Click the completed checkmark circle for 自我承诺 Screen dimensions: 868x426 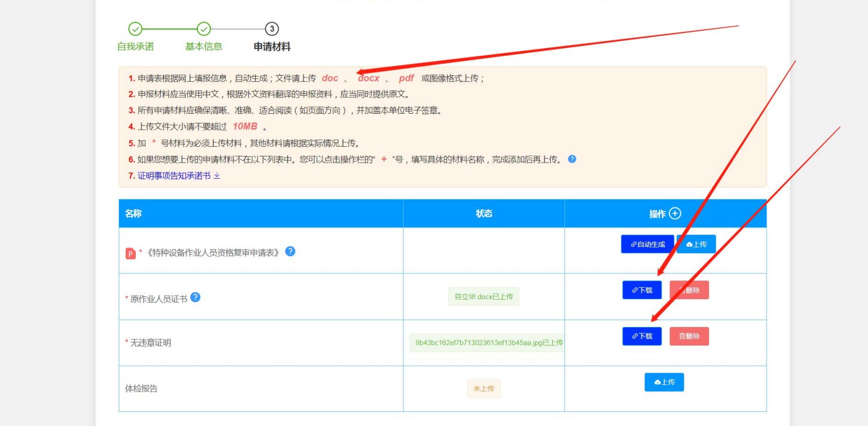point(135,29)
